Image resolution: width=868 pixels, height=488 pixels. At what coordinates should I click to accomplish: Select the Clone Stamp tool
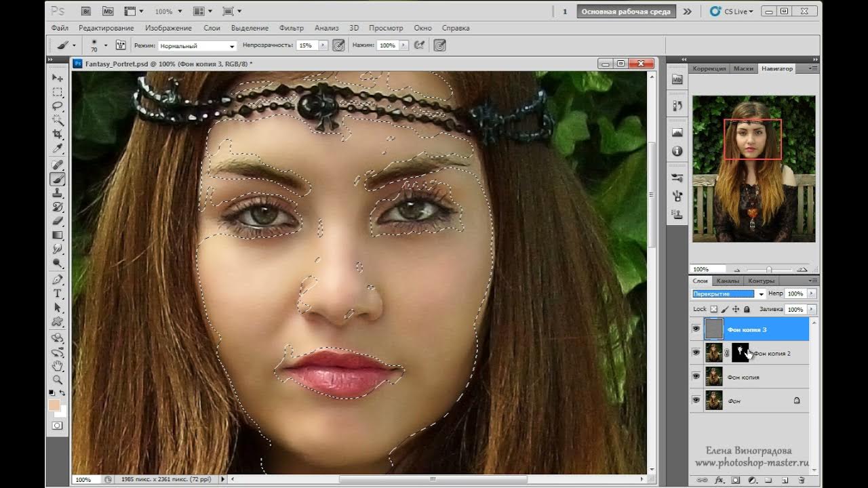(58, 194)
